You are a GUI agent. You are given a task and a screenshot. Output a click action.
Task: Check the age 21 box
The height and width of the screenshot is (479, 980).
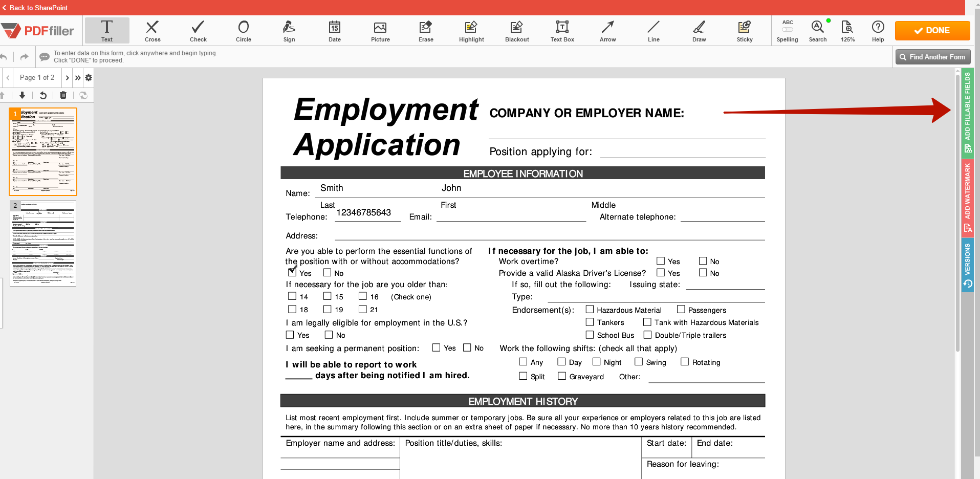363,309
